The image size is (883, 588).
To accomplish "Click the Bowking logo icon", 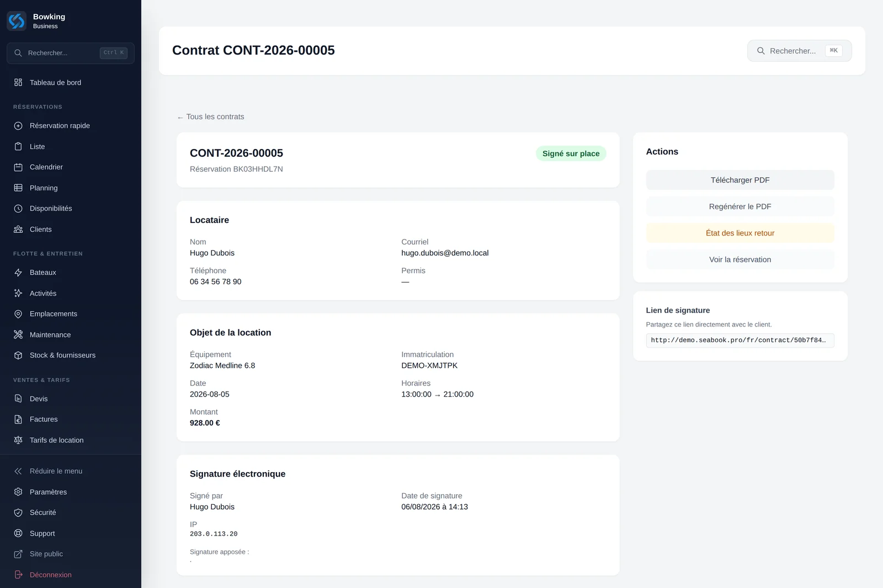I will pyautogui.click(x=17, y=21).
